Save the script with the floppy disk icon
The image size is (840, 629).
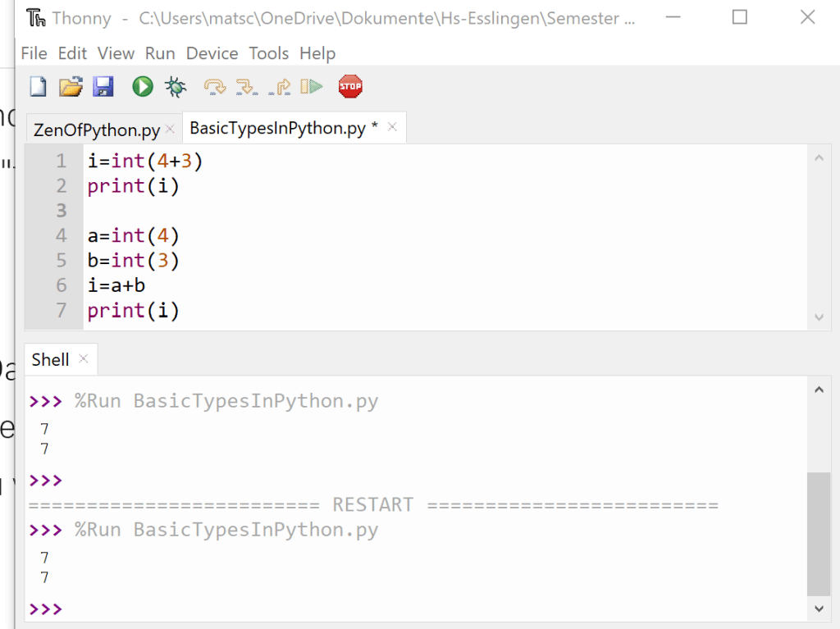click(103, 86)
